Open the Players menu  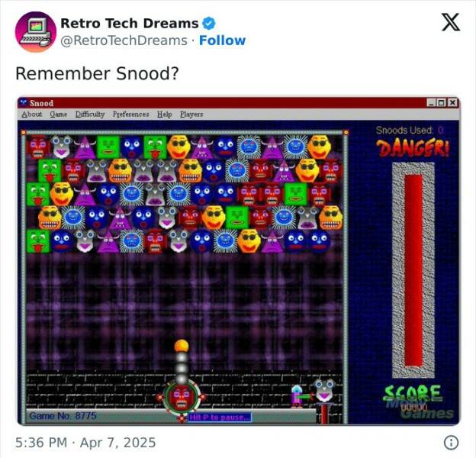[191, 114]
